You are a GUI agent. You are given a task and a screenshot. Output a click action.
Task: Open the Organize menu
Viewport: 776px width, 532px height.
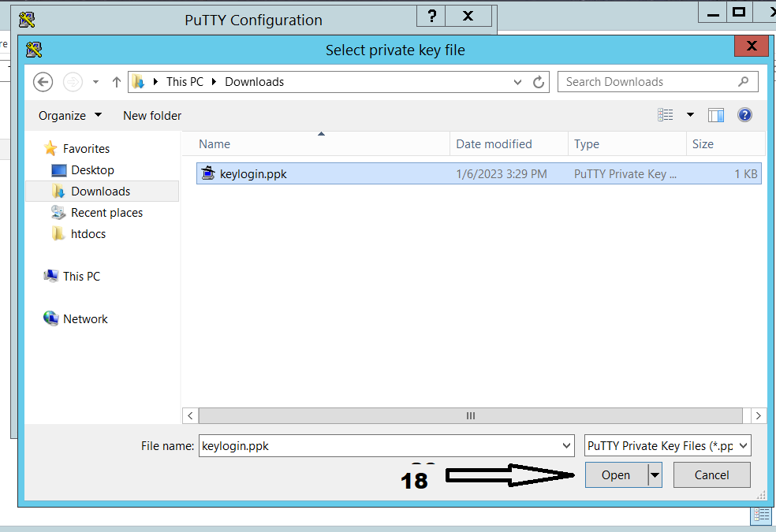70,115
